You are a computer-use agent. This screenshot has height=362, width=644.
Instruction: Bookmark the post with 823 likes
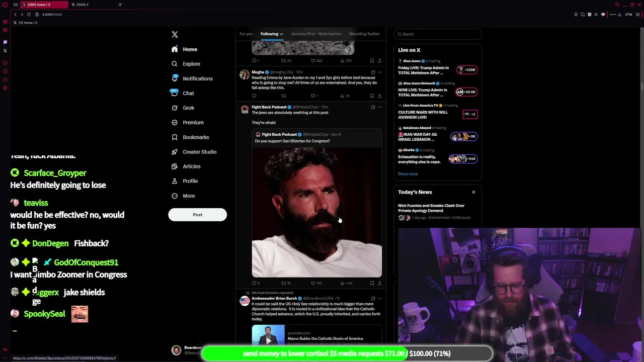[372, 60]
